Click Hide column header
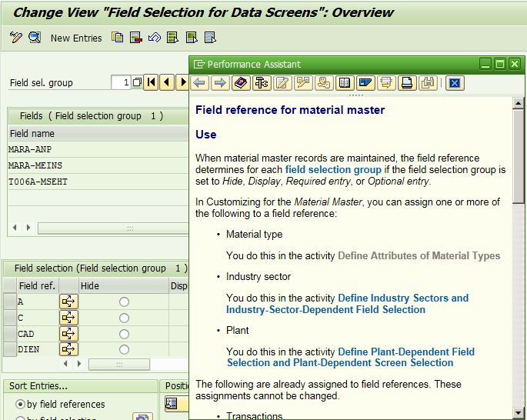The image size is (527, 420). pyautogui.click(x=124, y=285)
